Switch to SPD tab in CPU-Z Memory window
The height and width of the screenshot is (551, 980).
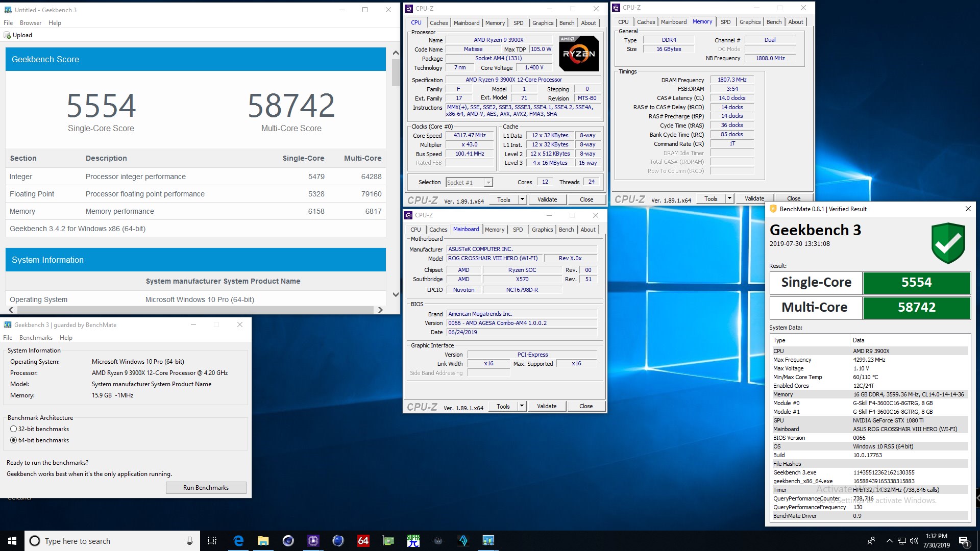tap(725, 22)
